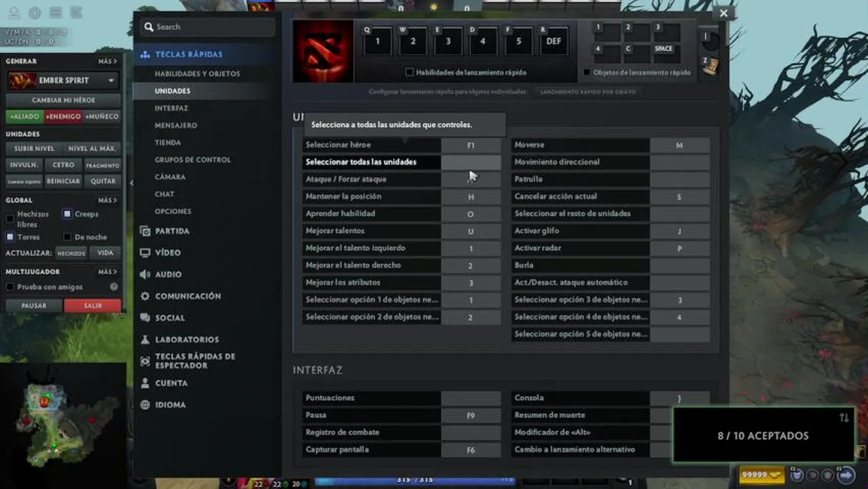
Task: Click the Laboratorios flask icon
Action: [145, 340]
